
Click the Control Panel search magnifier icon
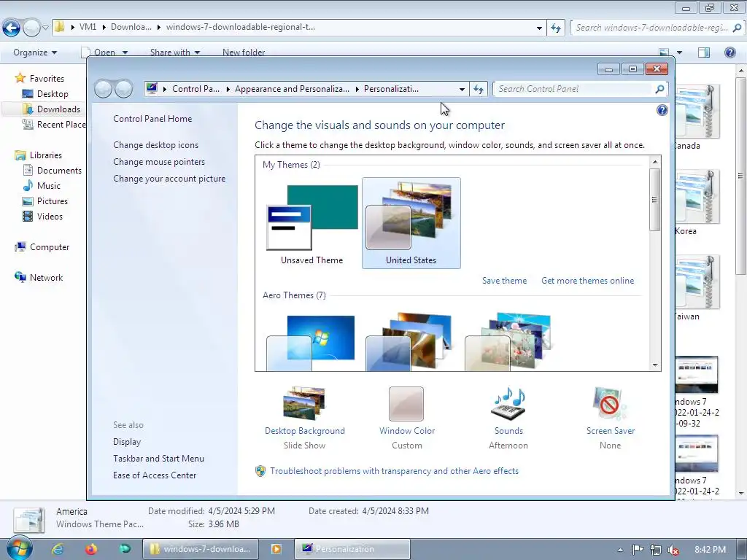[659, 89]
